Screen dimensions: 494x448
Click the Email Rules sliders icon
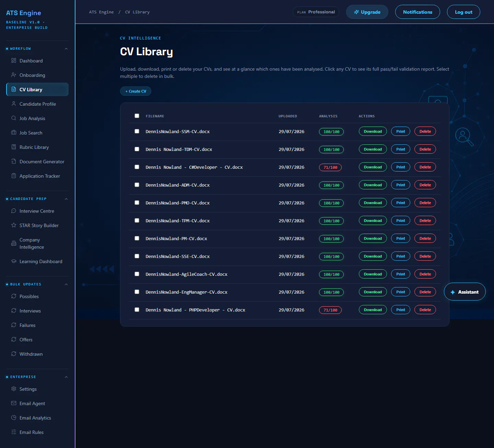[14, 432]
